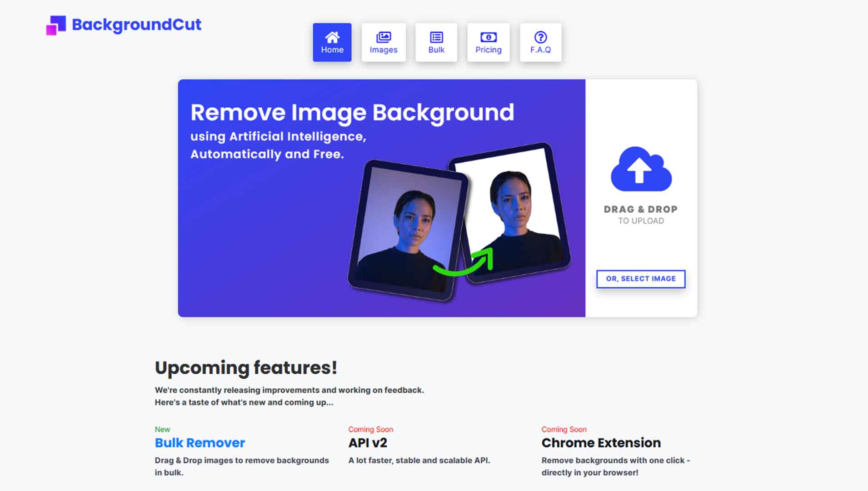Click the green New label

pos(162,430)
